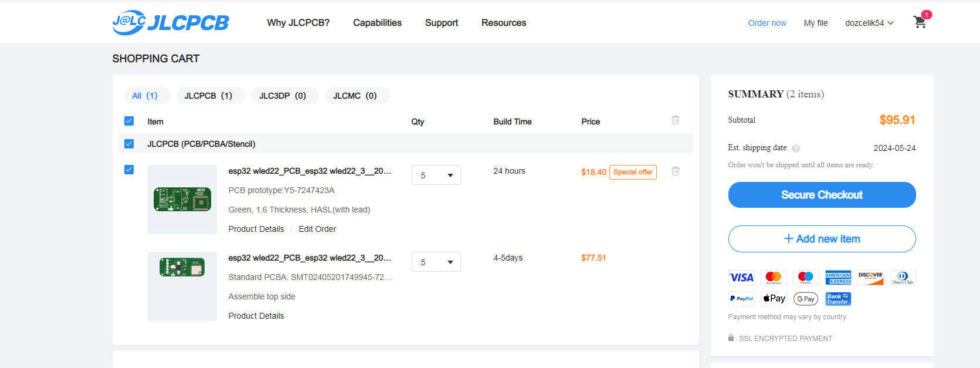The height and width of the screenshot is (368, 980).
Task: Click the 2024-05-24 shipping date
Action: tap(894, 148)
